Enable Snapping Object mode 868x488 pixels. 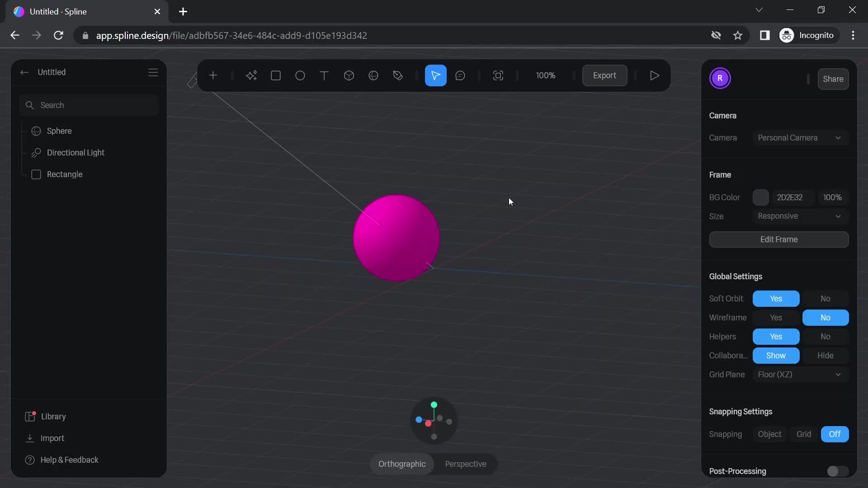click(x=769, y=434)
